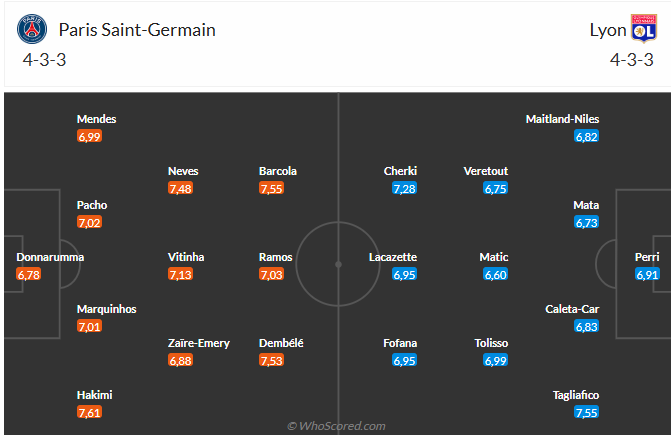671x435 pixels.
Task: Click the WhoScored.com watermark
Action: 336,426
